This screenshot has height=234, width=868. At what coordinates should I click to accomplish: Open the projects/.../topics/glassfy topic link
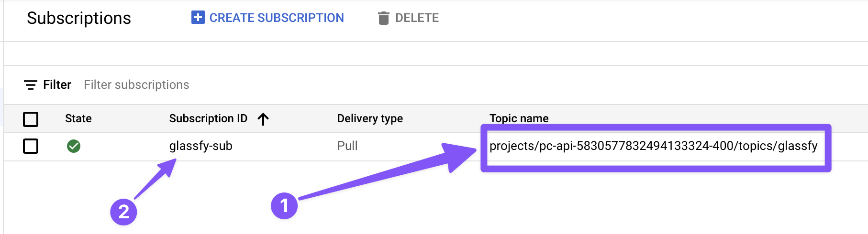point(653,146)
